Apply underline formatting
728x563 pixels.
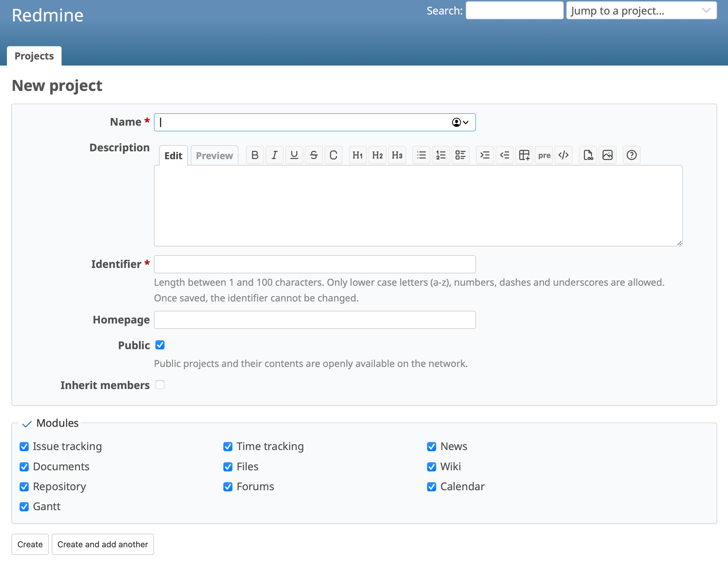click(x=294, y=155)
